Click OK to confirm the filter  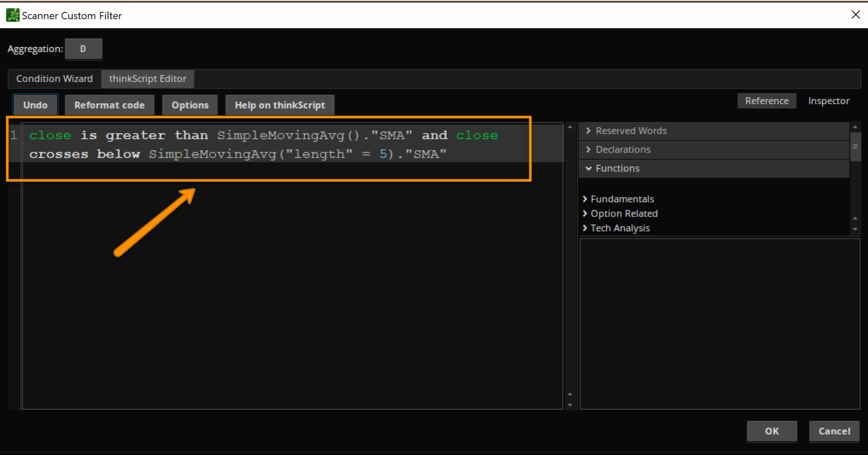(x=772, y=431)
